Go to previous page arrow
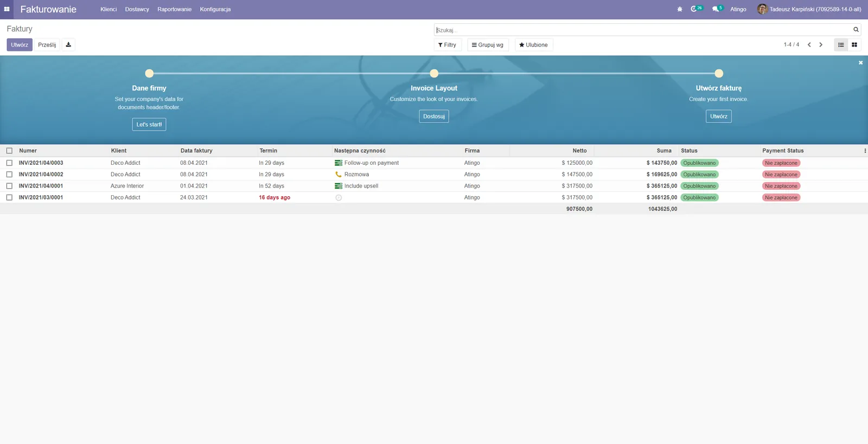This screenshot has width=868, height=444. (x=809, y=45)
